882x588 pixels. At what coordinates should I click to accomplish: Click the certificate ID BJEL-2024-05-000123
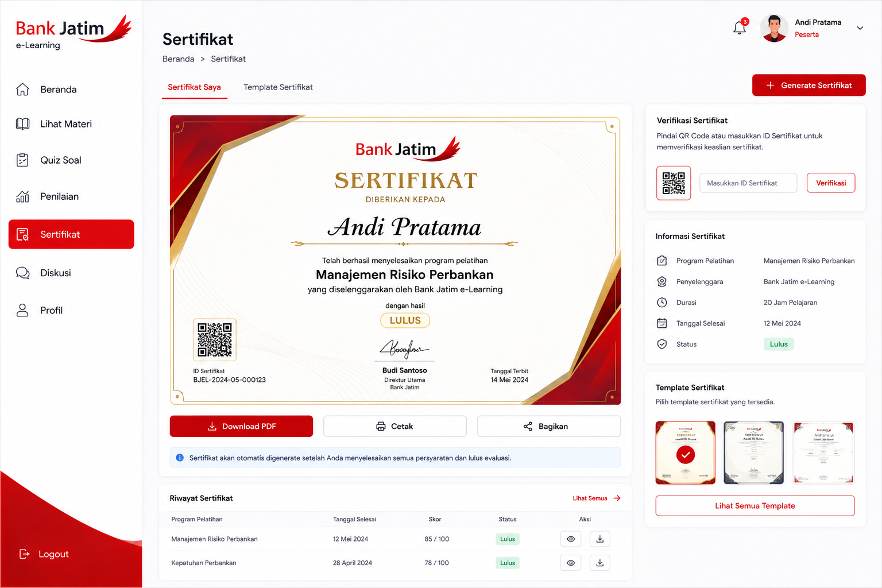tap(230, 380)
